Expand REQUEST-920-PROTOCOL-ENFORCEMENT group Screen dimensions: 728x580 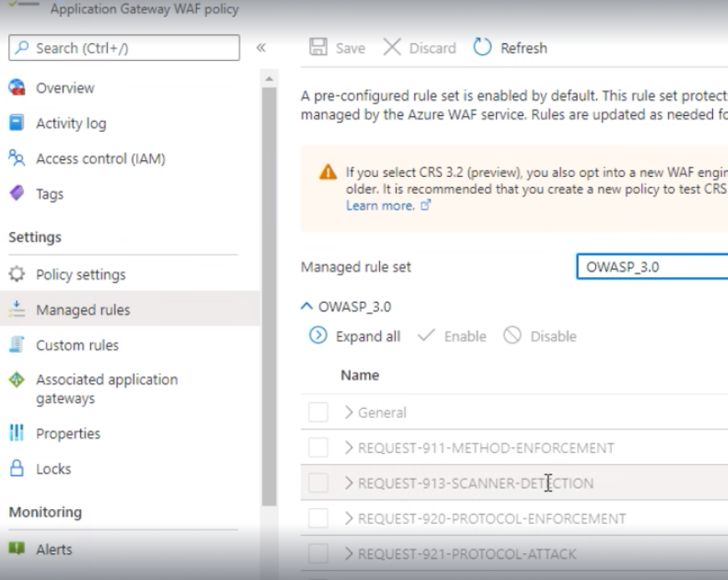click(349, 517)
